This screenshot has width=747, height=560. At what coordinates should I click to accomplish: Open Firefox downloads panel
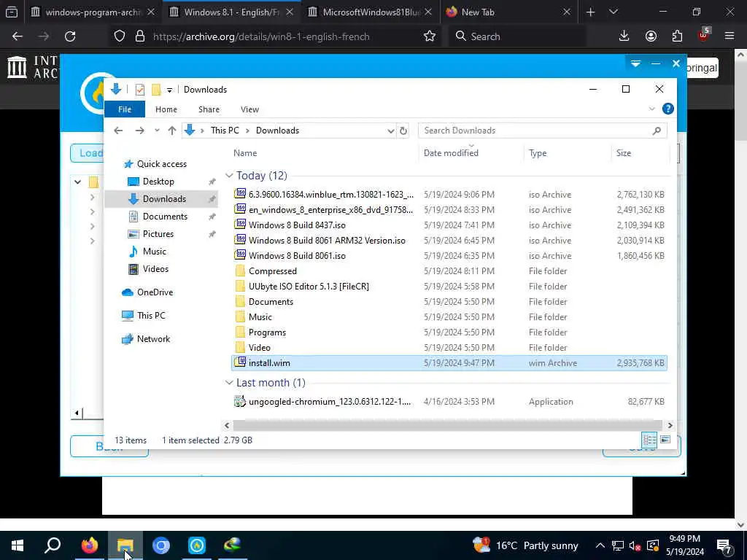pyautogui.click(x=624, y=36)
